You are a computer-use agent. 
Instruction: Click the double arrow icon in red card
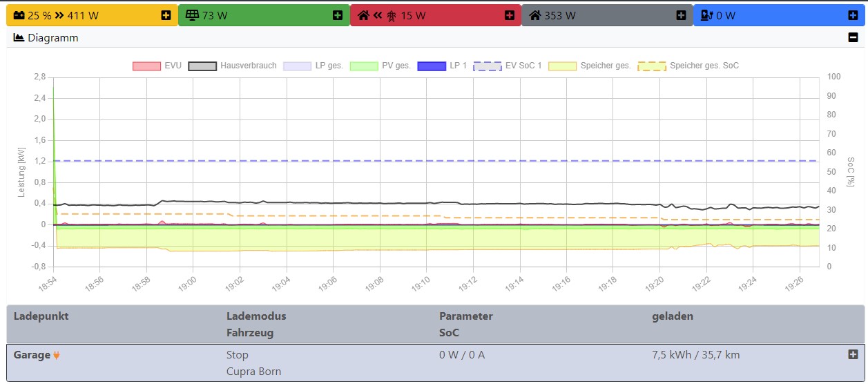click(378, 15)
